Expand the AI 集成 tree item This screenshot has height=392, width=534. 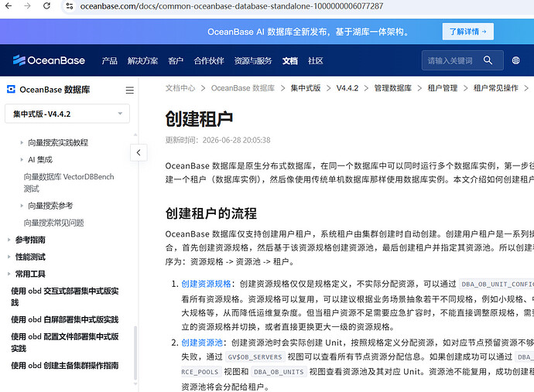22,159
